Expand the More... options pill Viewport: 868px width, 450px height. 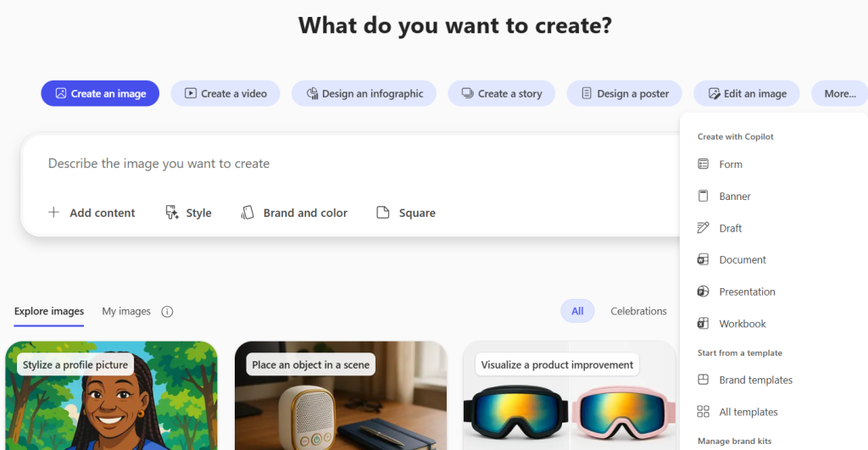tap(839, 93)
